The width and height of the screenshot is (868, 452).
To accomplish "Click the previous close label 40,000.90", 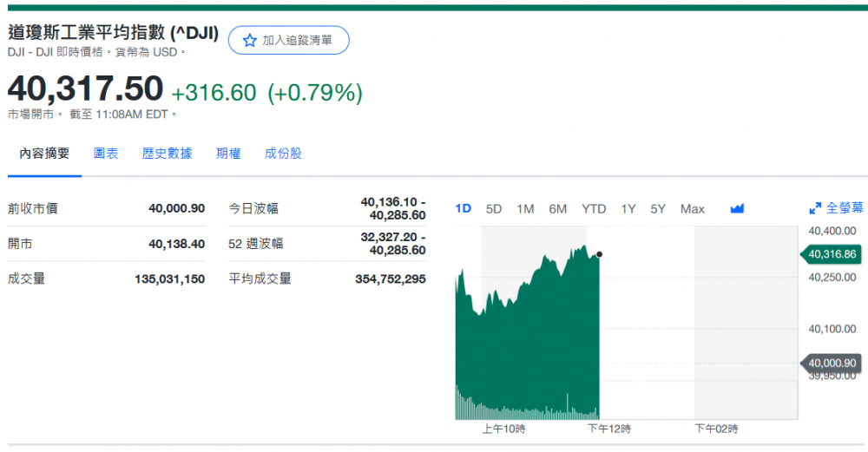I will click(x=831, y=364).
